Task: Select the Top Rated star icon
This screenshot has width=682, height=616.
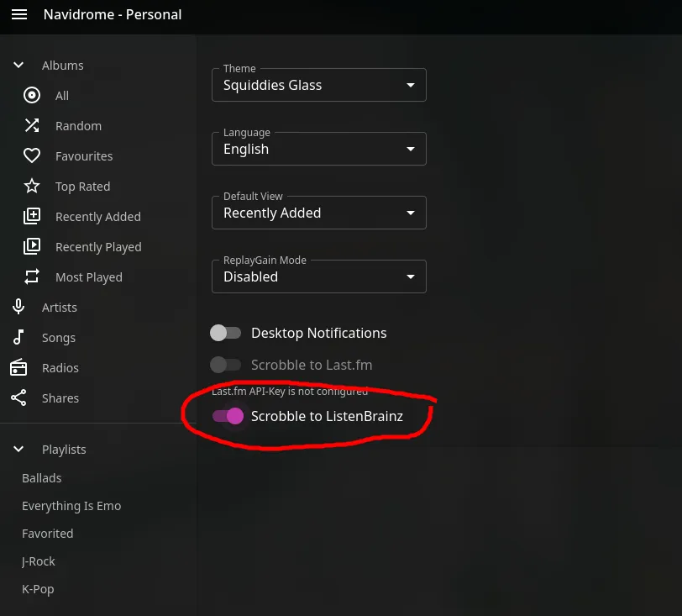Action: click(x=31, y=186)
